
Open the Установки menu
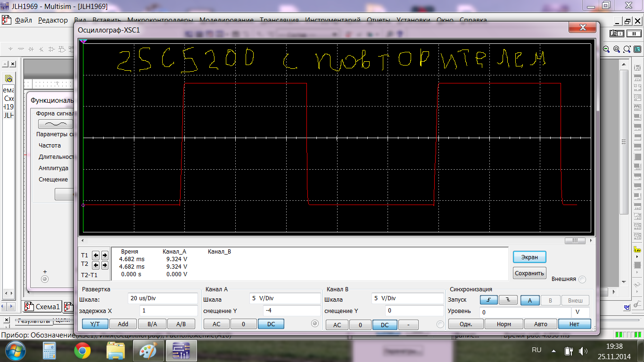pos(413,20)
